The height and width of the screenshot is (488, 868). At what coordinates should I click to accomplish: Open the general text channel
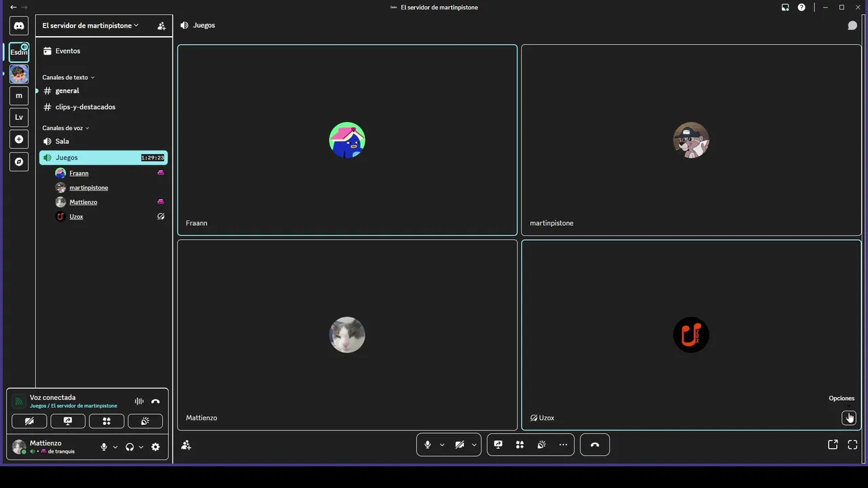103,91
